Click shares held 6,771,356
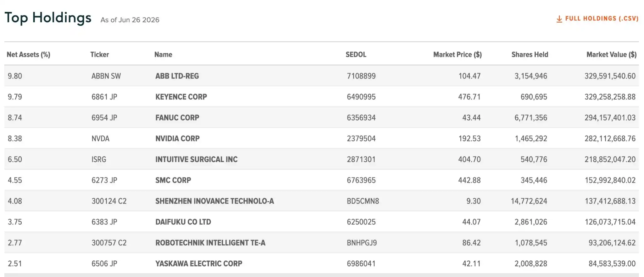Image resolution: width=644 pixels, height=277 pixels. pyautogui.click(x=531, y=118)
